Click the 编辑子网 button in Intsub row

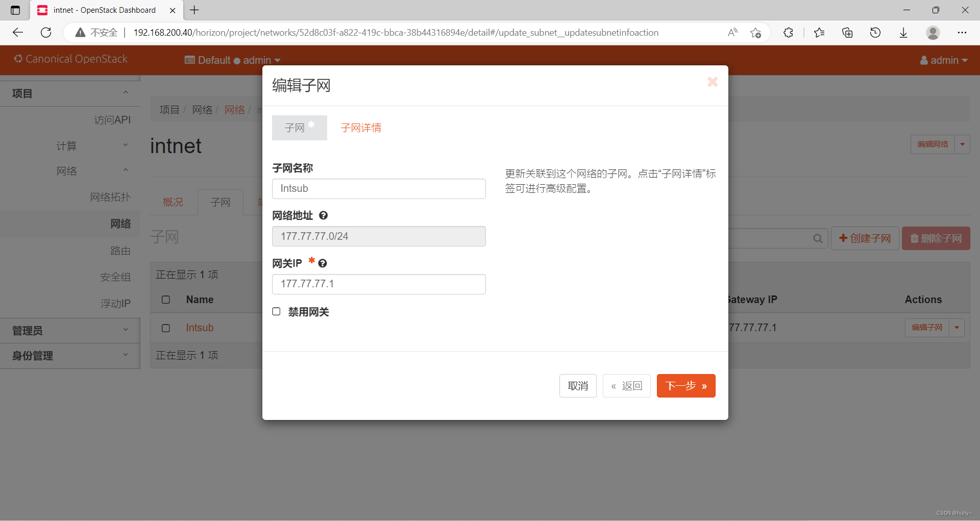927,328
